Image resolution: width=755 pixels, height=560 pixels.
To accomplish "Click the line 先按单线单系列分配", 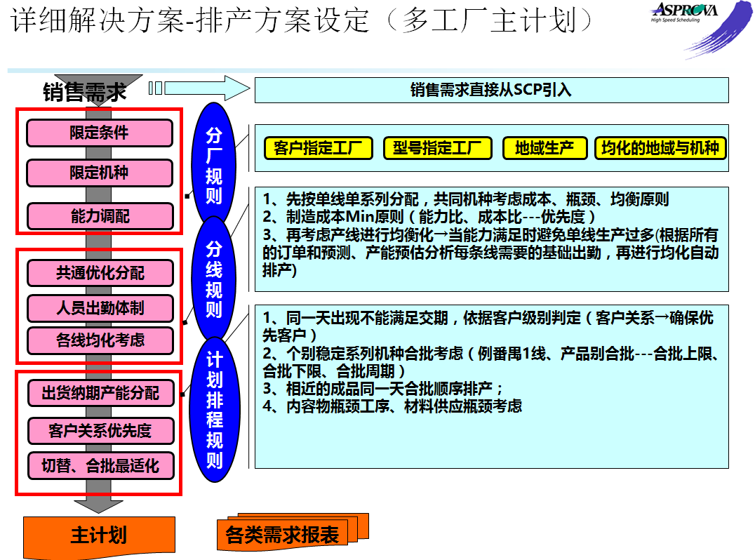I will (466, 199).
